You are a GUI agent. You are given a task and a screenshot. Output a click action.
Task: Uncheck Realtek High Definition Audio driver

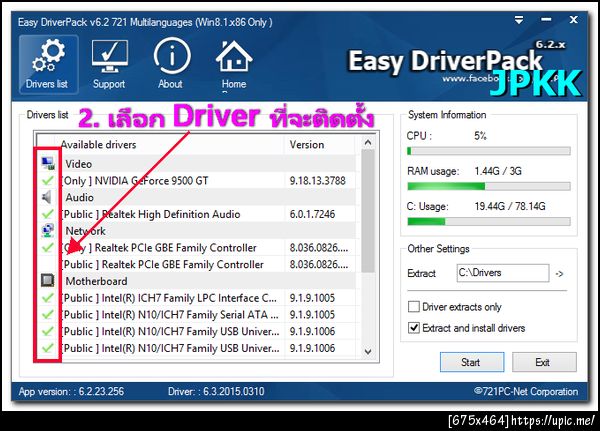(x=47, y=214)
